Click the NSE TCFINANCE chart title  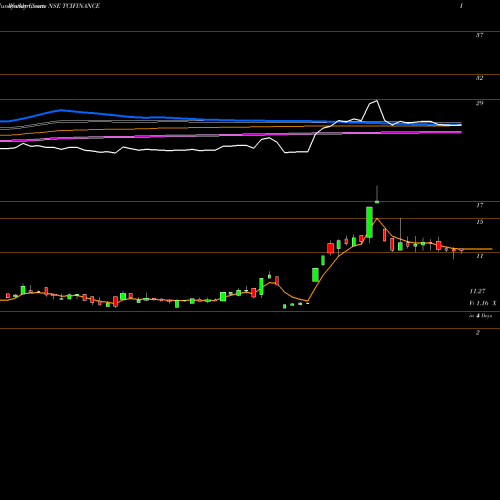[x=74, y=6]
